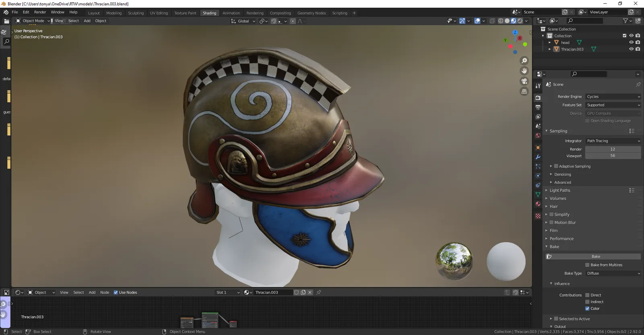Click the Z axis on the navigation gizmo
644x335 pixels.
(515, 33)
